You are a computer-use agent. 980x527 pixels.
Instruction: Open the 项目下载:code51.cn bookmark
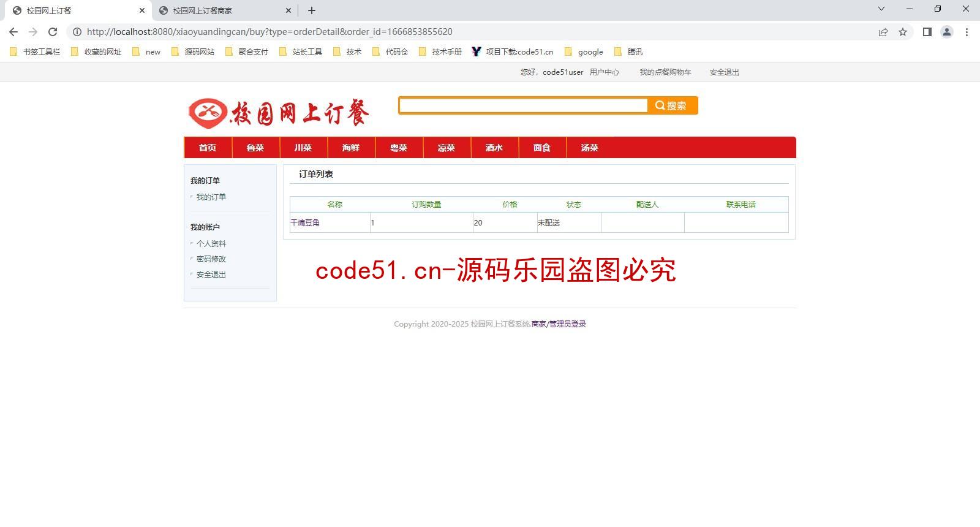pos(513,52)
